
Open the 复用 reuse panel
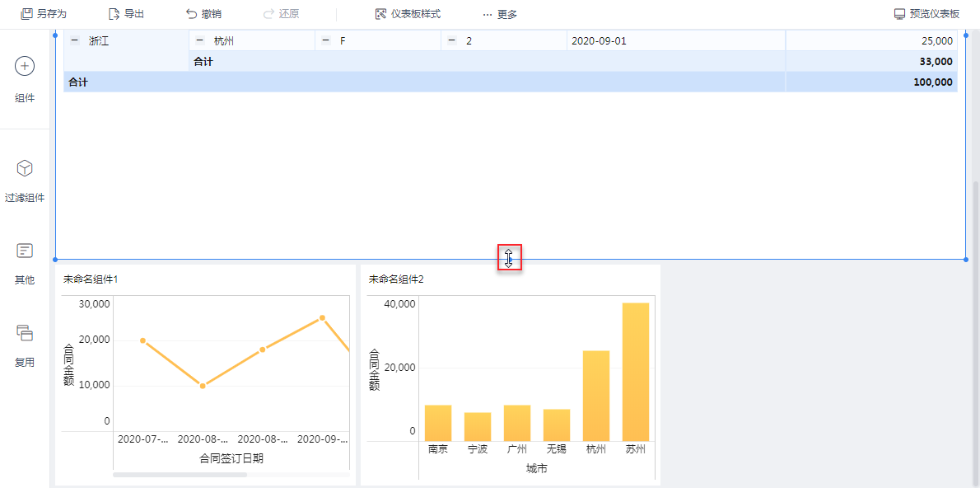25,345
